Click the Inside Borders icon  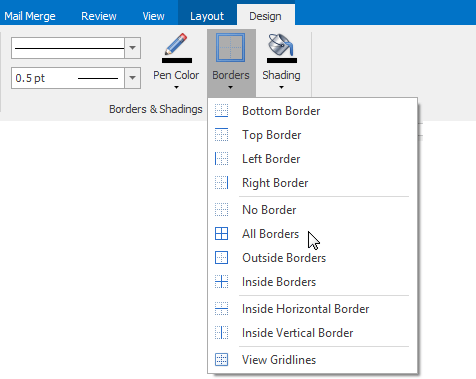click(x=221, y=282)
